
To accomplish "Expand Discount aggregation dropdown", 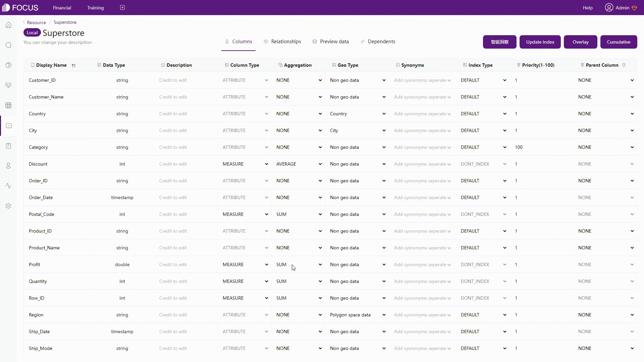I will (x=320, y=164).
